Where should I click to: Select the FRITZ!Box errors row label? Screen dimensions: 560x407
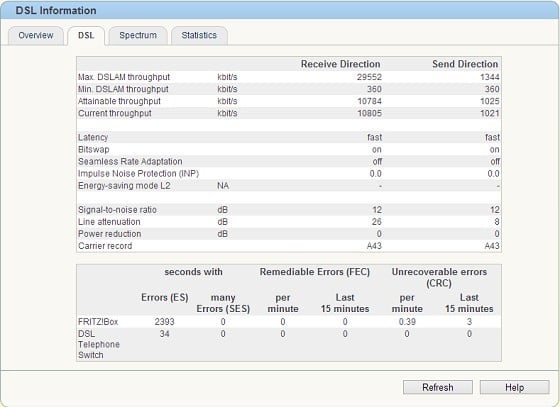(x=98, y=322)
